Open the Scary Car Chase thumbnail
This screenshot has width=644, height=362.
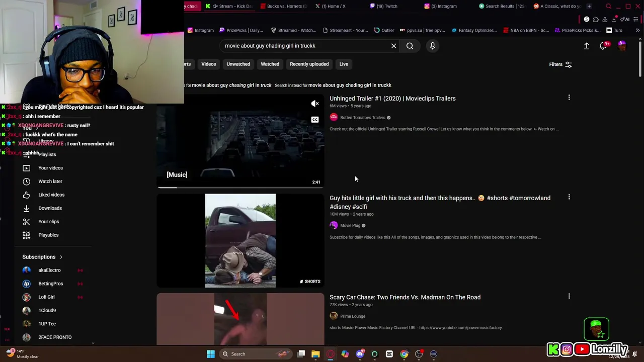pyautogui.click(x=240, y=319)
